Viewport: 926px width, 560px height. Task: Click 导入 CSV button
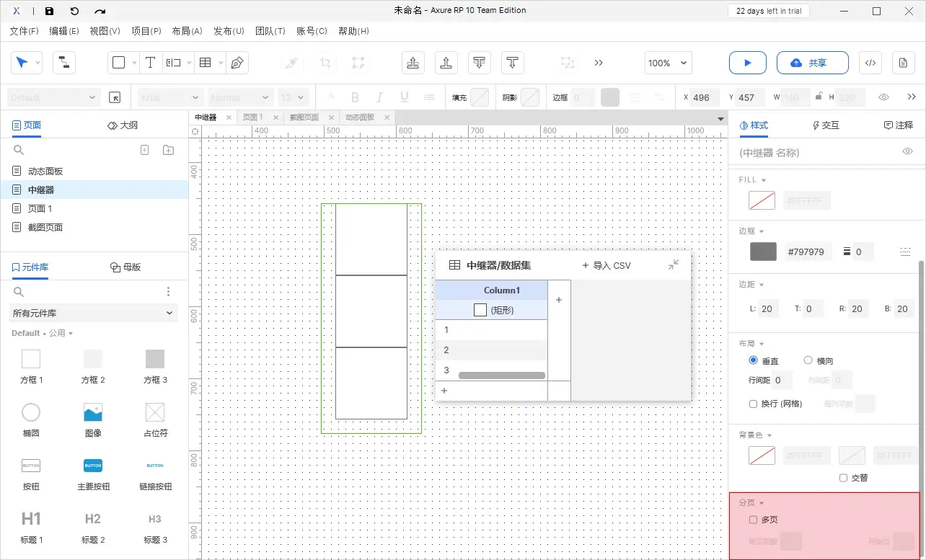(606, 265)
